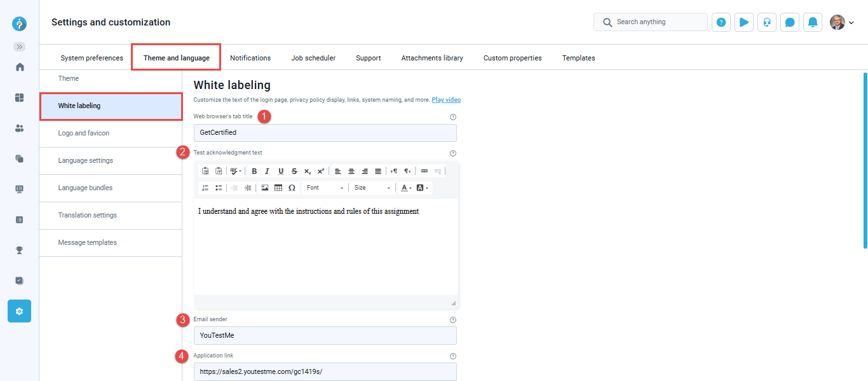This screenshot has width=868, height=381.
Task: Toggle underline formatting in the editor
Action: 281,171
